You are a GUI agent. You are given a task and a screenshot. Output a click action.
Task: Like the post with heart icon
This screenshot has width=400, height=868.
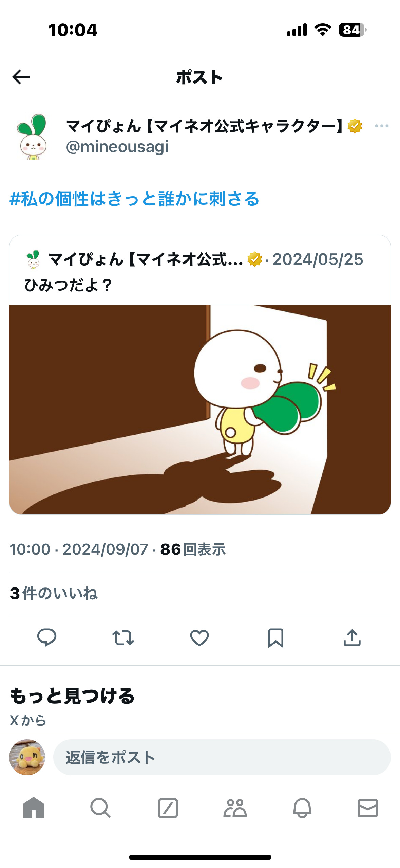pyautogui.click(x=199, y=637)
